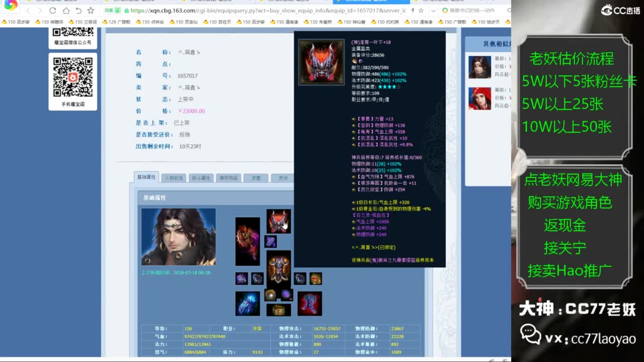Open the 129 广陵散 bookmark
This screenshot has height=362, width=644.
(117, 22)
